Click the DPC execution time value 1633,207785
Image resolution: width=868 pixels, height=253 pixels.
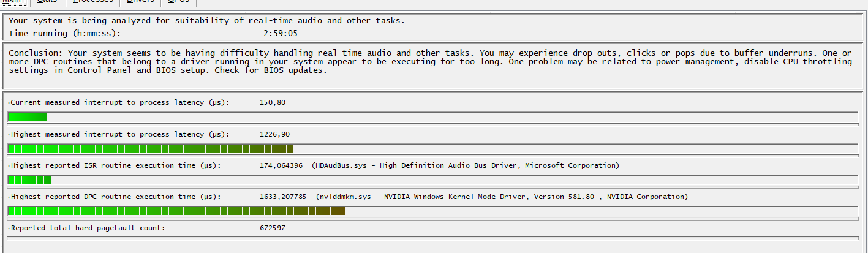(x=283, y=197)
